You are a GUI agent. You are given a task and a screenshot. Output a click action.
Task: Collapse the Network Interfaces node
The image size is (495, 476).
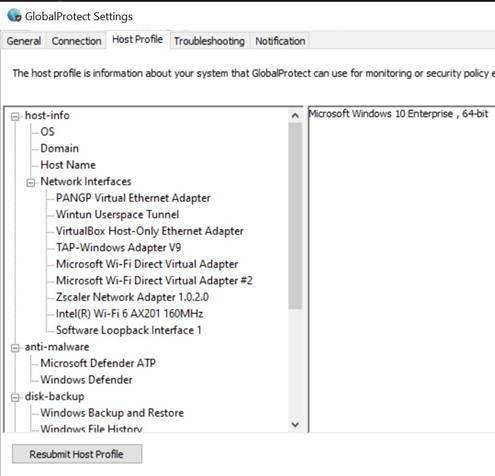31,183
